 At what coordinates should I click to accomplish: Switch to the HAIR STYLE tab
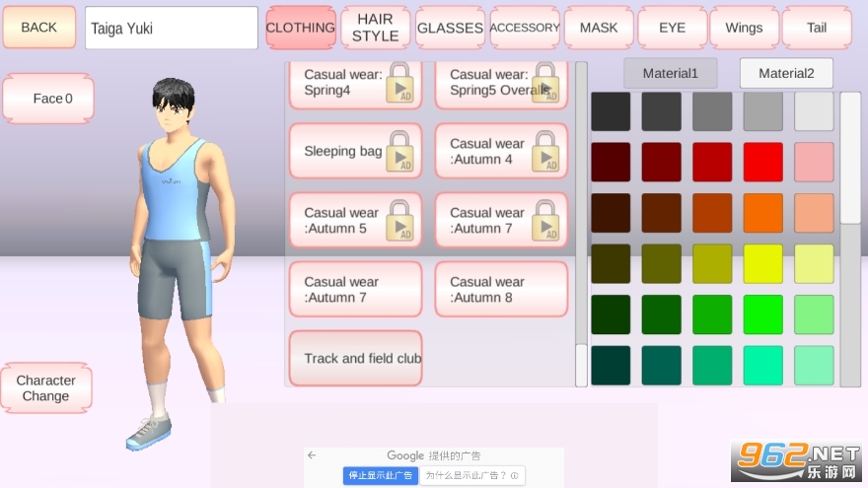point(375,28)
